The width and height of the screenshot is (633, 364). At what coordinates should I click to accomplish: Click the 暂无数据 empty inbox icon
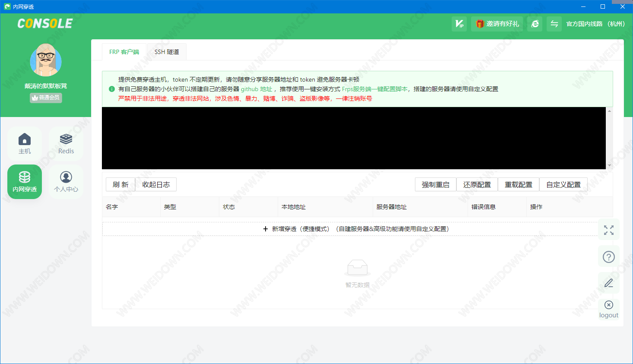coord(357,268)
